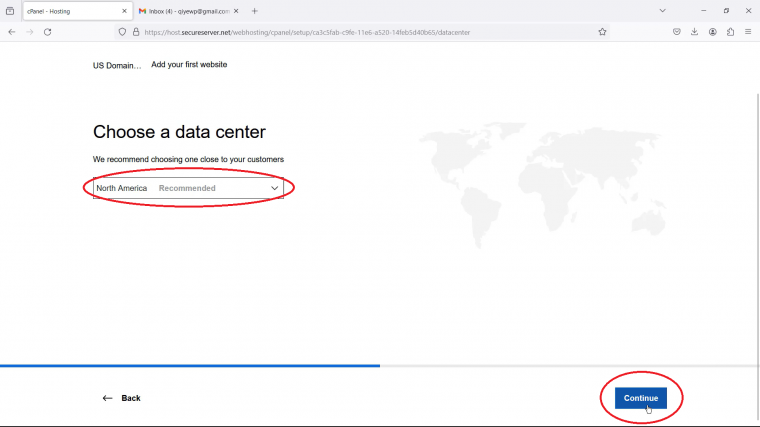This screenshot has width=760, height=427.
Task: Bookmark this page with the star icon
Action: [602, 32]
